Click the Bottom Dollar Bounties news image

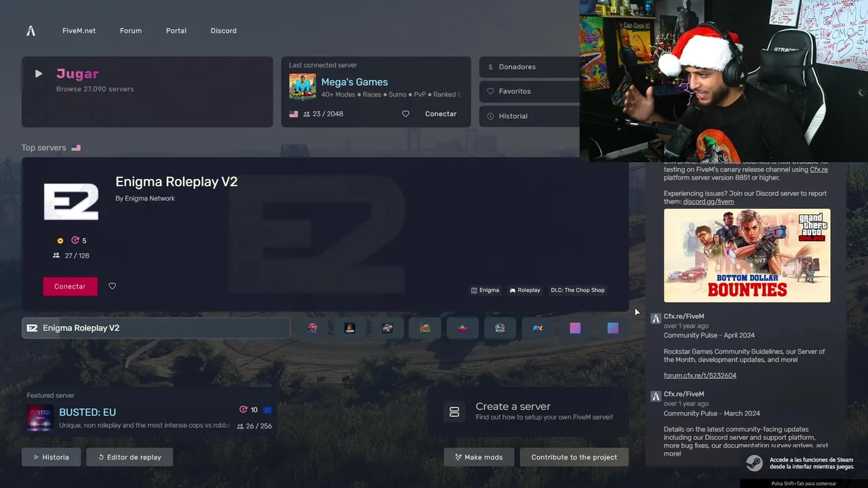click(747, 256)
